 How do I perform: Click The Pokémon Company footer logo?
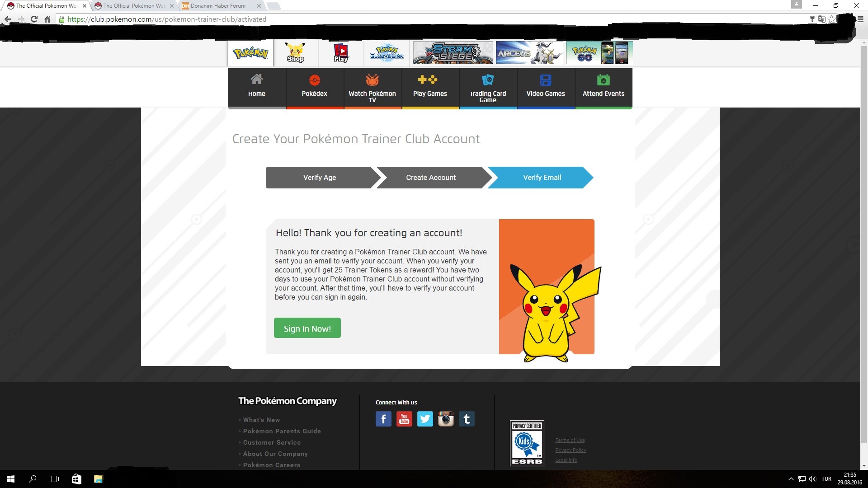(x=288, y=401)
